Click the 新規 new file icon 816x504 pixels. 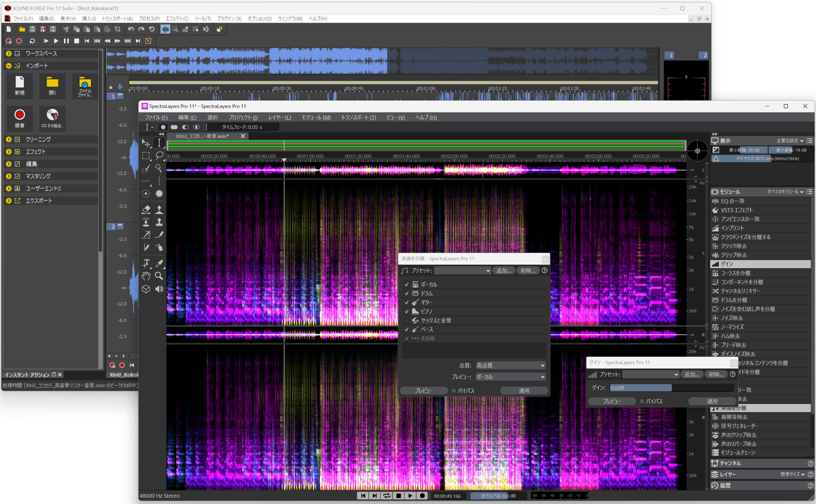(x=20, y=86)
